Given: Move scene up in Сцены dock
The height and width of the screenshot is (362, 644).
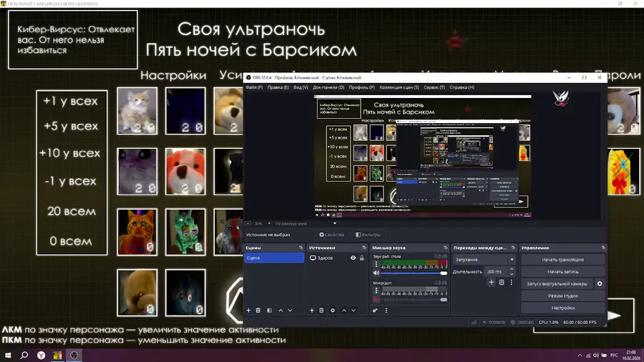Looking at the screenshot, I should coord(281,310).
